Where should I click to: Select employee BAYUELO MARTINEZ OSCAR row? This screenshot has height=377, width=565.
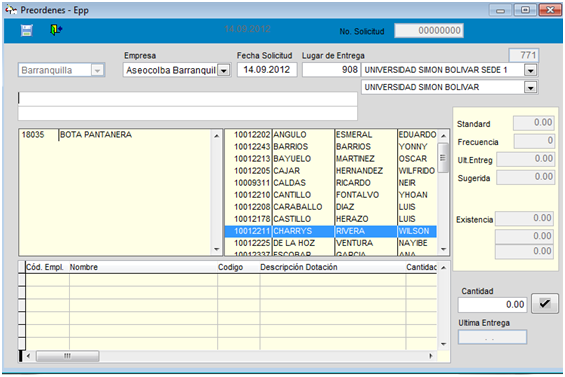point(331,159)
